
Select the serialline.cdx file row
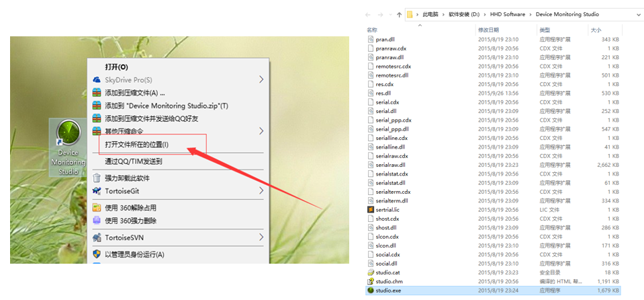[x=493, y=138]
